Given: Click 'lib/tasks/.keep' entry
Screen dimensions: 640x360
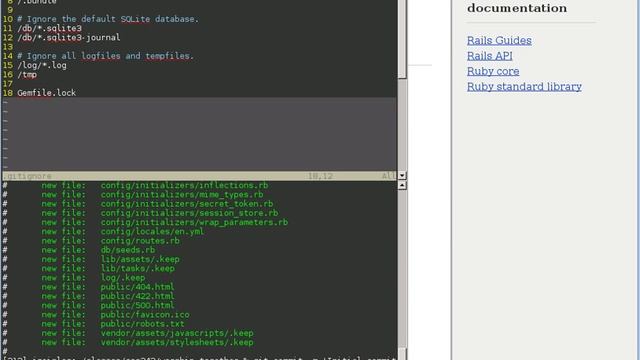Looking at the screenshot, I should [x=138, y=269].
